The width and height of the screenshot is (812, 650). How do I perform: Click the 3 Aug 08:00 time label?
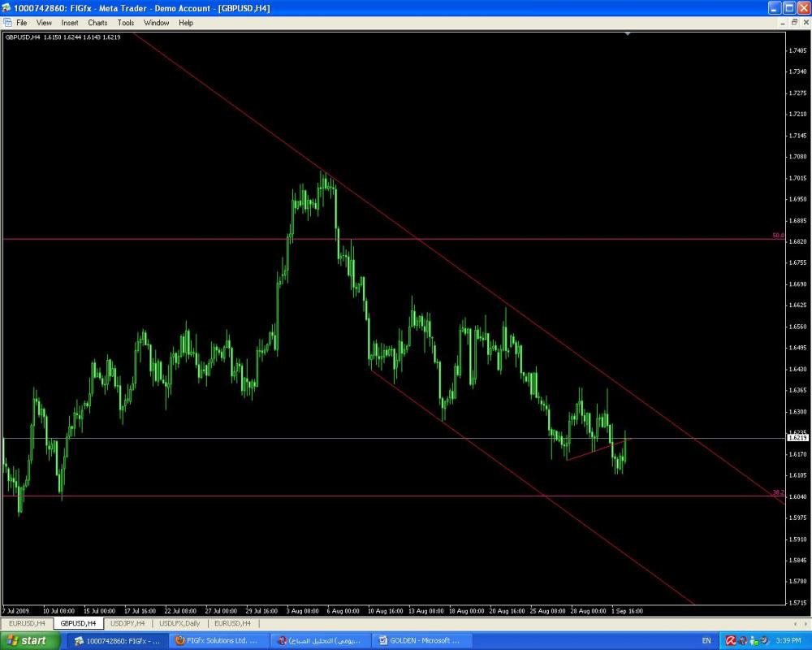coord(302,611)
